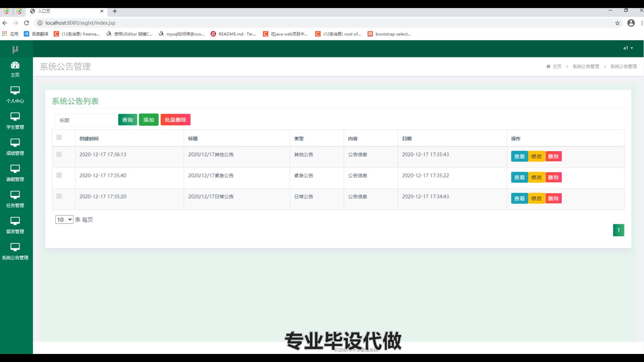Click the red 批量删除 button

[175, 120]
